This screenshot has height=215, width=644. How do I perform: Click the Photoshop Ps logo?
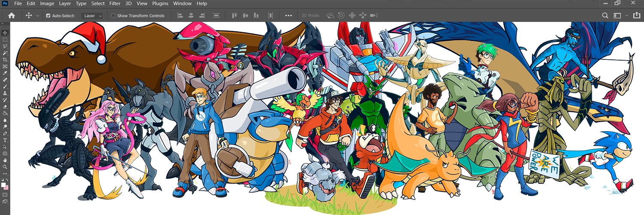(x=5, y=3)
